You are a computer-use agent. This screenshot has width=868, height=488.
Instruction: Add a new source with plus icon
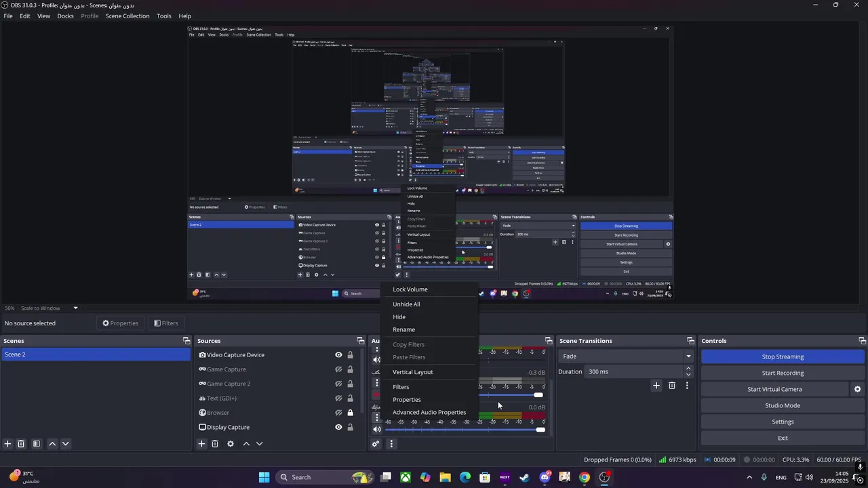(x=201, y=444)
